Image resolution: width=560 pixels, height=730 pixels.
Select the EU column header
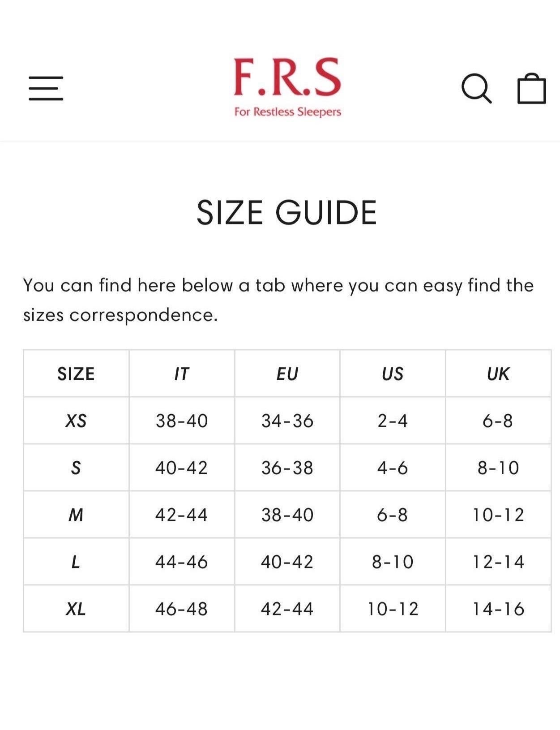tap(287, 374)
